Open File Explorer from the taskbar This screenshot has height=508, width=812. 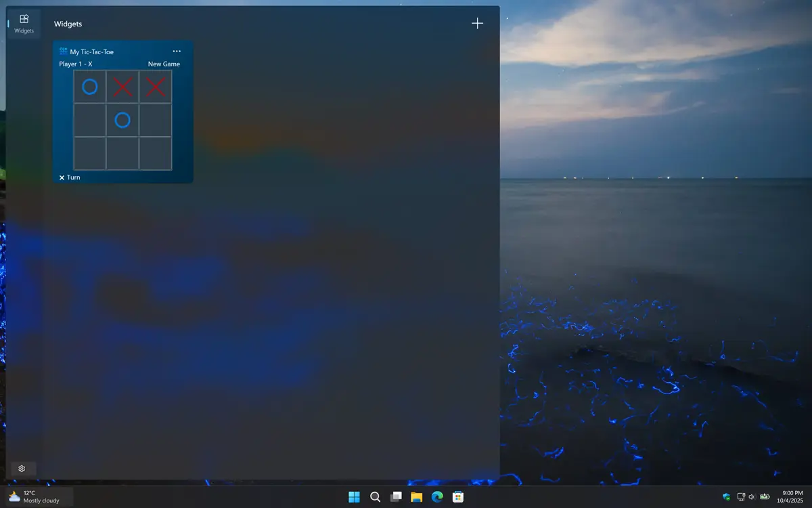[x=417, y=496]
